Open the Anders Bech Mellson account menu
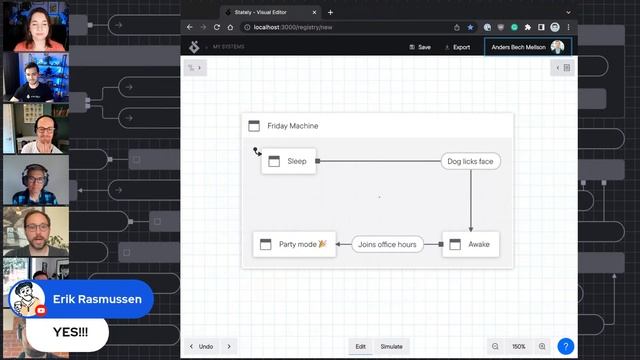640x360 pixels. pos(527,47)
